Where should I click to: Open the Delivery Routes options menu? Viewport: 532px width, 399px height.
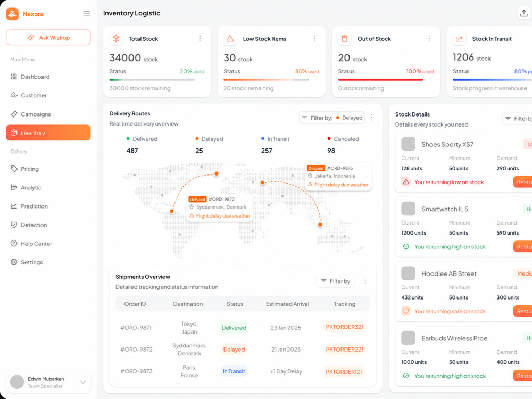[372, 118]
